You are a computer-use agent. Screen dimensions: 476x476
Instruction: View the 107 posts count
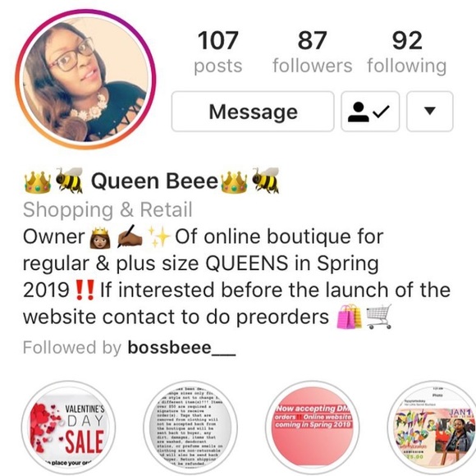(218, 53)
